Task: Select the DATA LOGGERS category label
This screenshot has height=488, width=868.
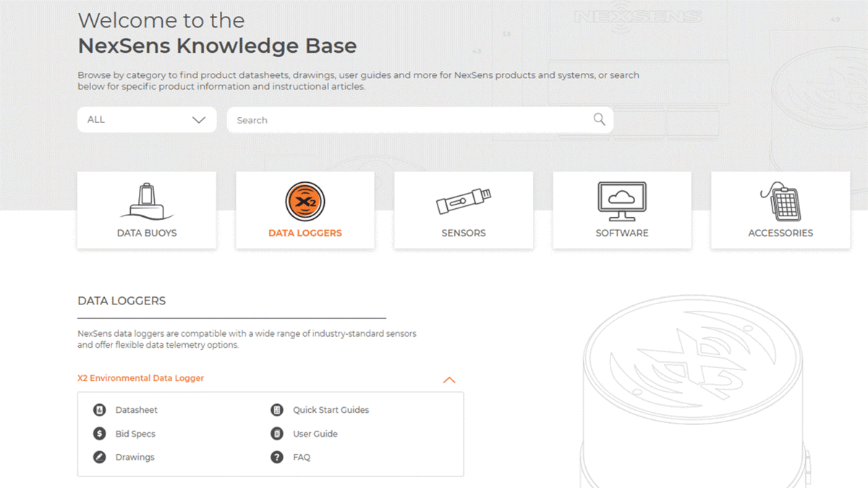Action: tap(305, 233)
